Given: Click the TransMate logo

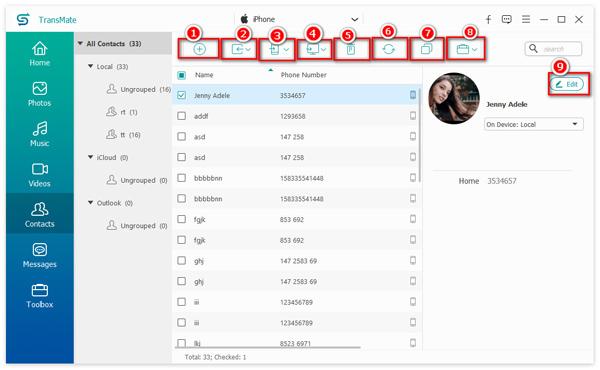Looking at the screenshot, I should coord(23,19).
